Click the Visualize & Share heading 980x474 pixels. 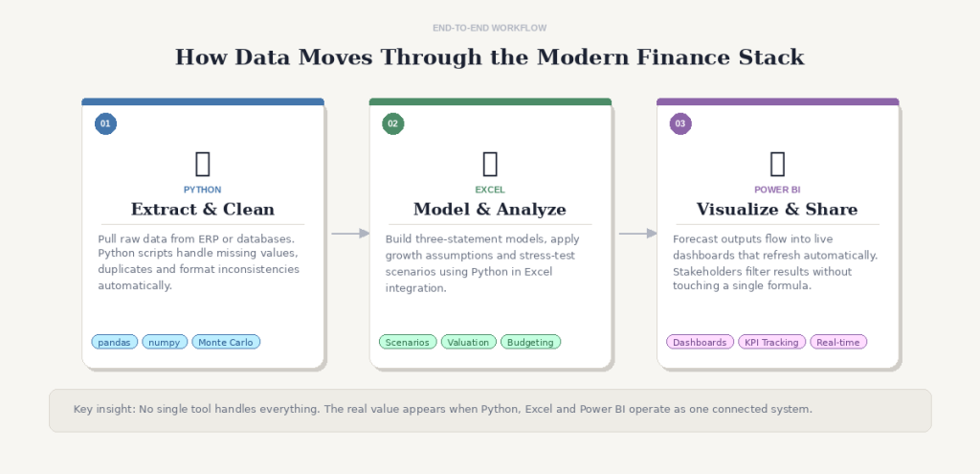777,209
